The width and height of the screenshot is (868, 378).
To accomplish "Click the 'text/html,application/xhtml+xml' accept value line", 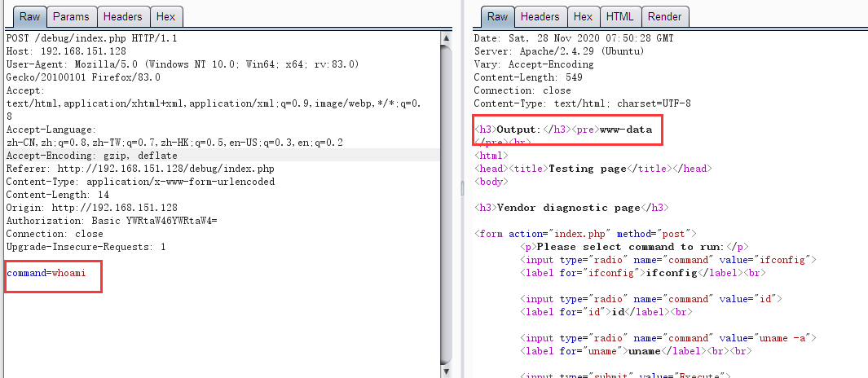I will click(214, 103).
